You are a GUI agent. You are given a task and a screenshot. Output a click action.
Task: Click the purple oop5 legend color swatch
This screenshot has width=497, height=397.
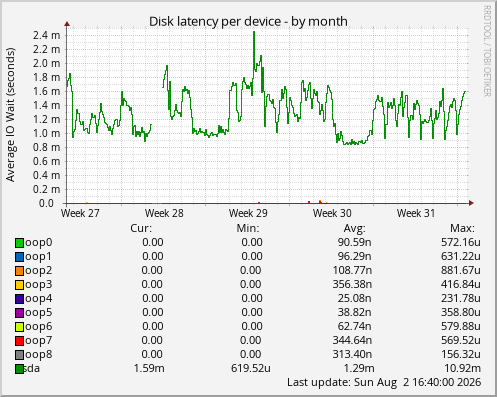click(19, 313)
